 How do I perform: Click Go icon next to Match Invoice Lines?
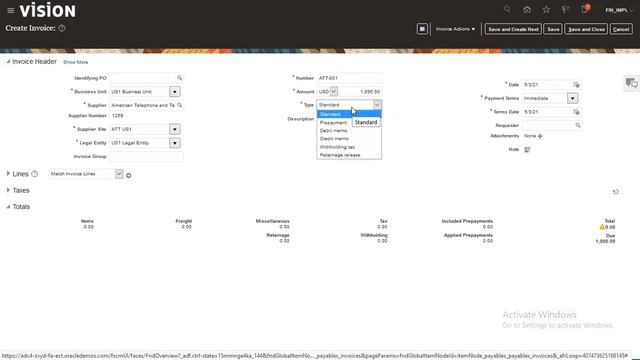pyautogui.click(x=129, y=175)
